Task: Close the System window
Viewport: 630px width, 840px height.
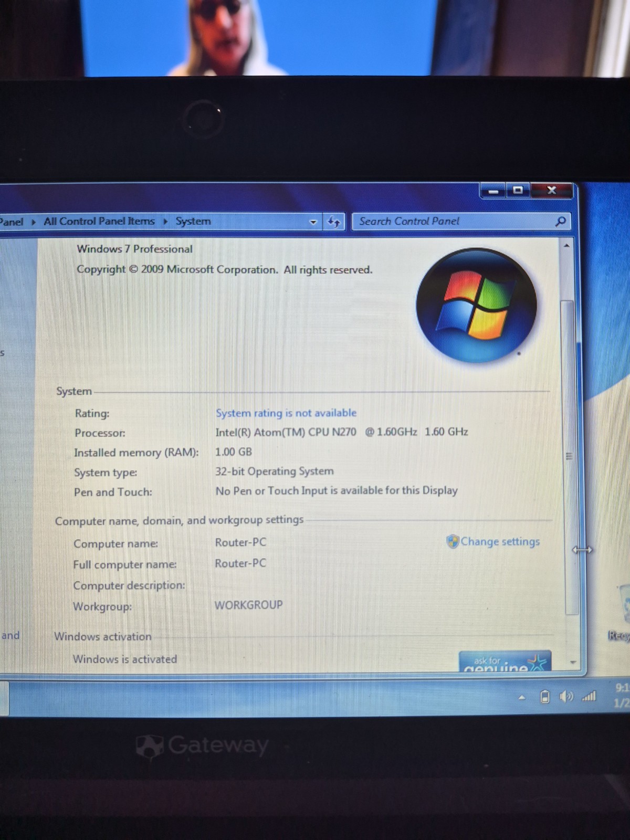Action: point(551,190)
